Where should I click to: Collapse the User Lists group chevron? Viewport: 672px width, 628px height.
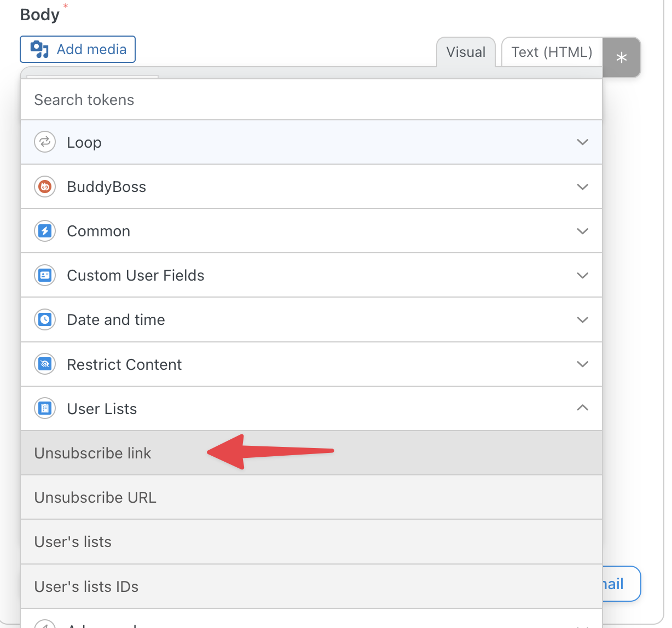tap(582, 408)
